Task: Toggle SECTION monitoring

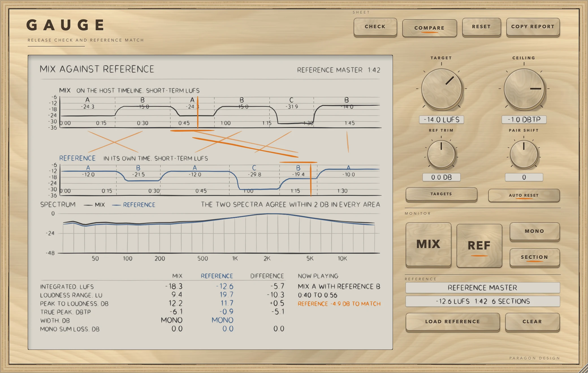Action: (535, 257)
